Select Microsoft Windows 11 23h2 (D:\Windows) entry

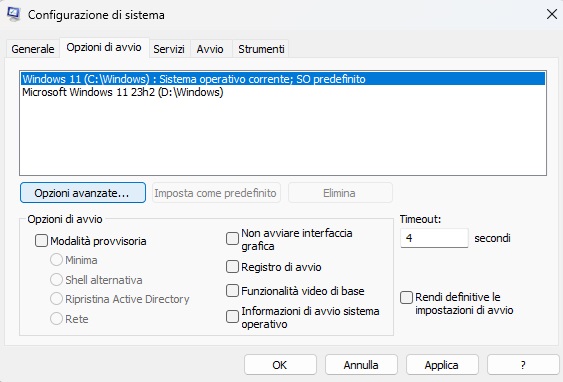283,92
